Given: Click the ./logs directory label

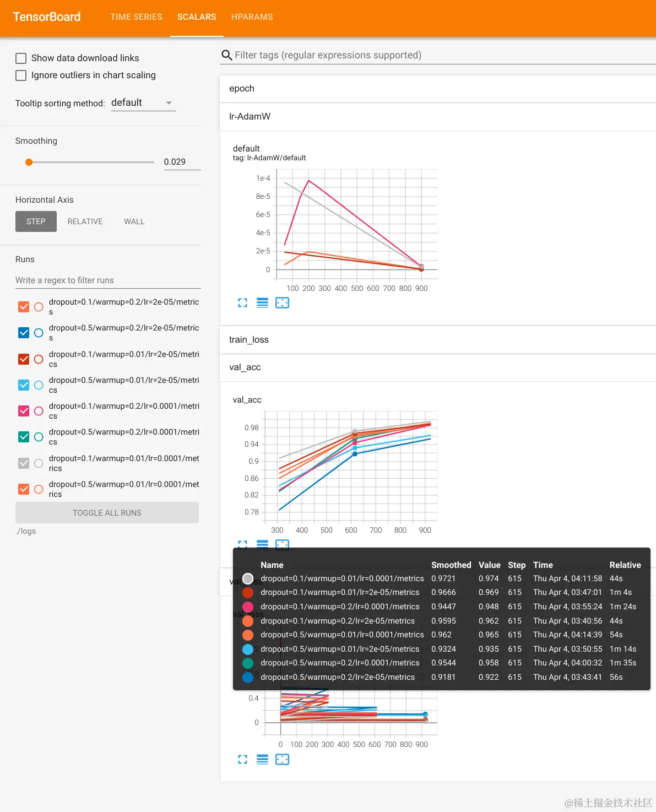Looking at the screenshot, I should 26,531.
